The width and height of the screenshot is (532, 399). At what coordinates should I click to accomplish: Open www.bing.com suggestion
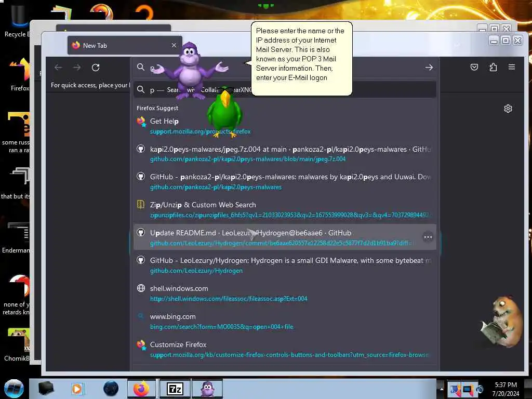pyautogui.click(x=285, y=321)
